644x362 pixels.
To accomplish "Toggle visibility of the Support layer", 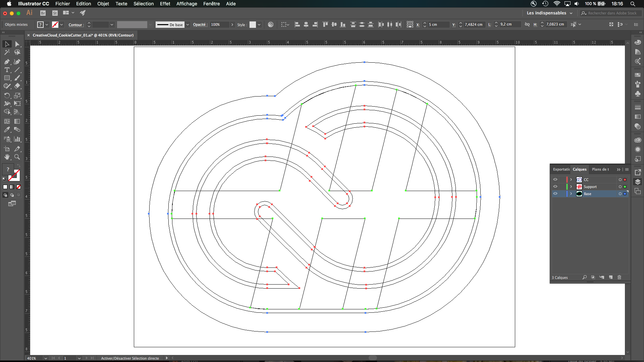I will coord(555,186).
